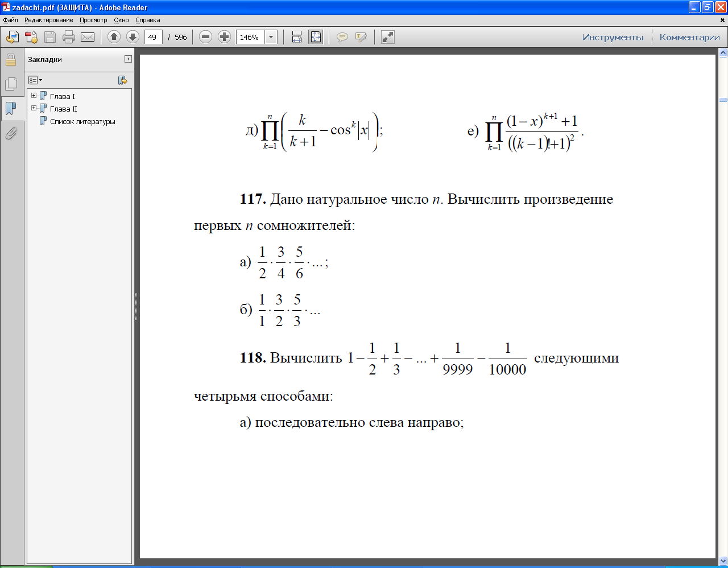Go to next page arrow
728x568 pixels.
point(133,37)
